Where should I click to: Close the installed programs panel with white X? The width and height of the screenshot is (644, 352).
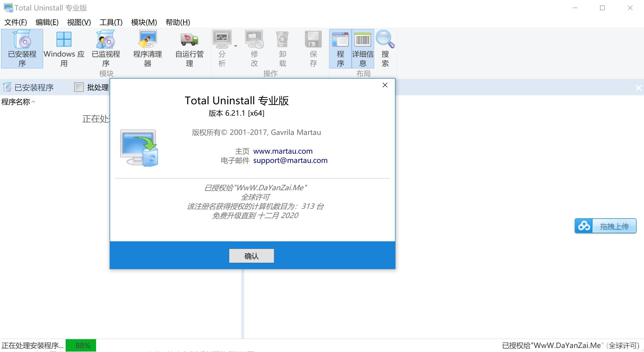click(x=638, y=88)
